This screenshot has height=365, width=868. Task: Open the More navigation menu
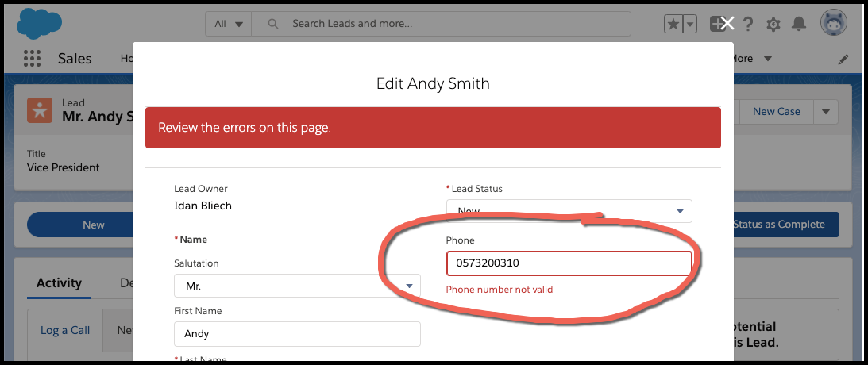750,59
